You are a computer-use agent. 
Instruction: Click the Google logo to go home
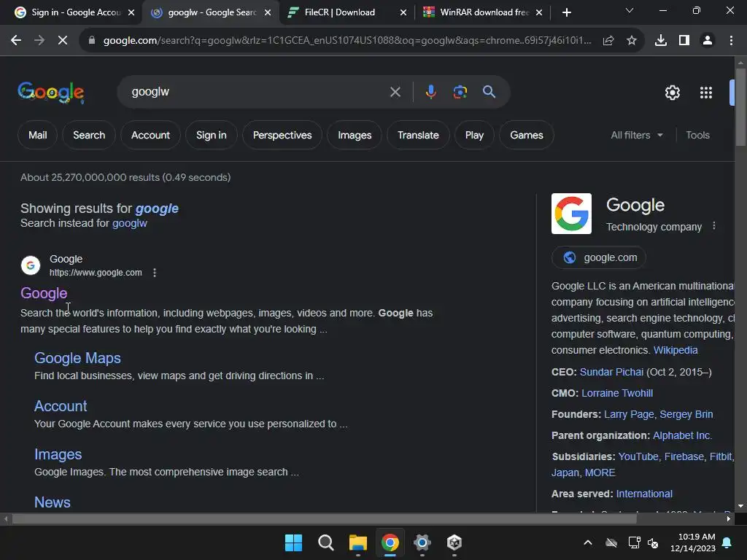tap(51, 93)
